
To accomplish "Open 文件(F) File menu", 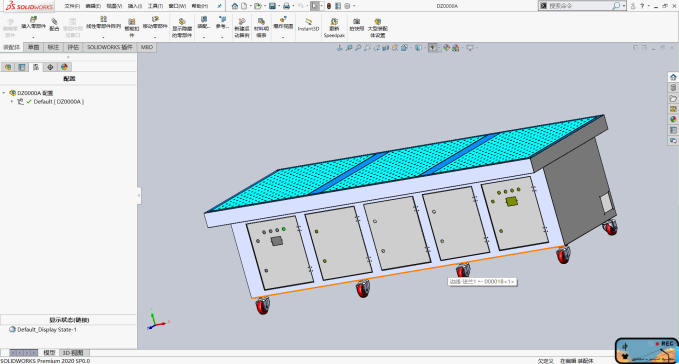I will 72,6.
